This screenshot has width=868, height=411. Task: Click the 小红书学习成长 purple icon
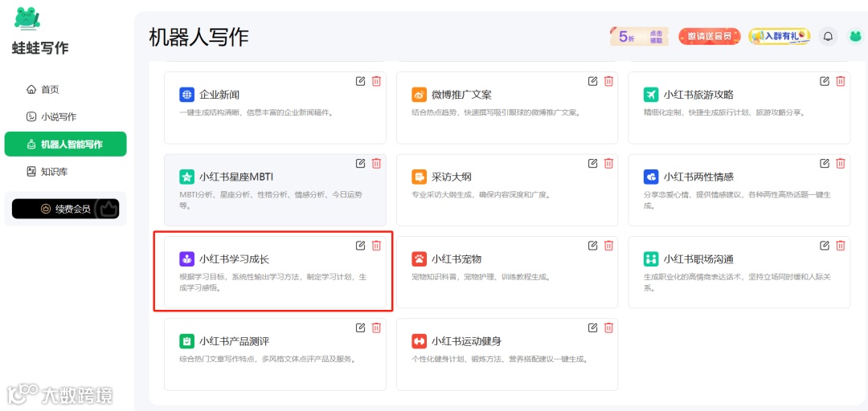[x=187, y=258]
